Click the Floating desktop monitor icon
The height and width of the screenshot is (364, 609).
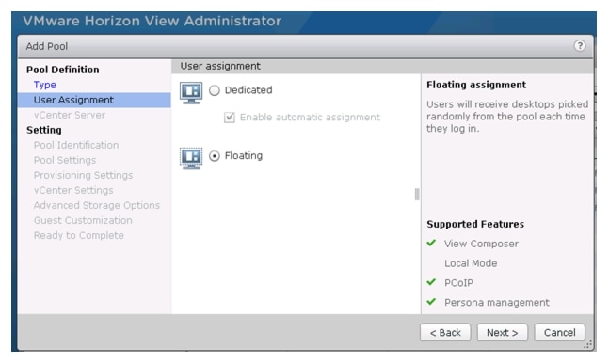[x=191, y=158]
